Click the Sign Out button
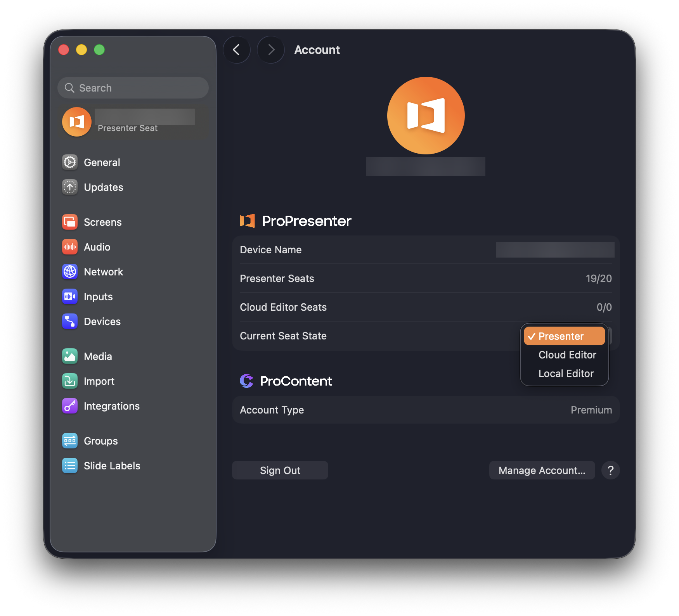The width and height of the screenshot is (679, 616). 280,470
